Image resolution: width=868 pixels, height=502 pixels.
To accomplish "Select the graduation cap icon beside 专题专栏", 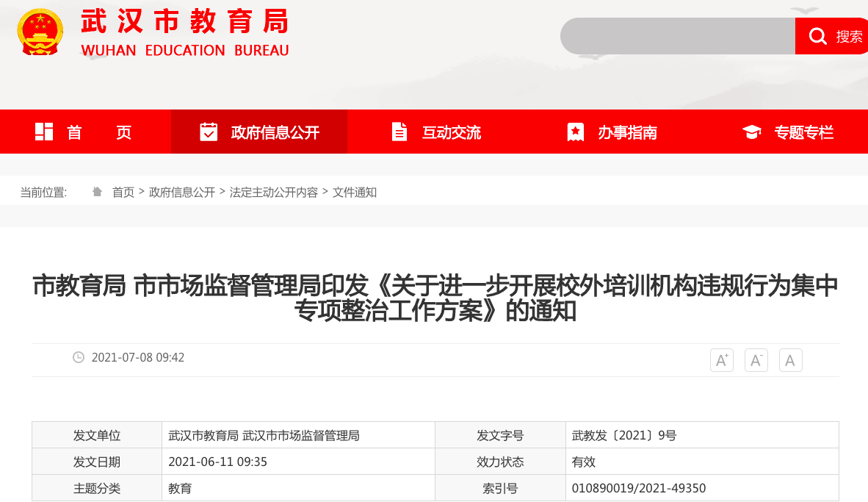I will (x=751, y=132).
